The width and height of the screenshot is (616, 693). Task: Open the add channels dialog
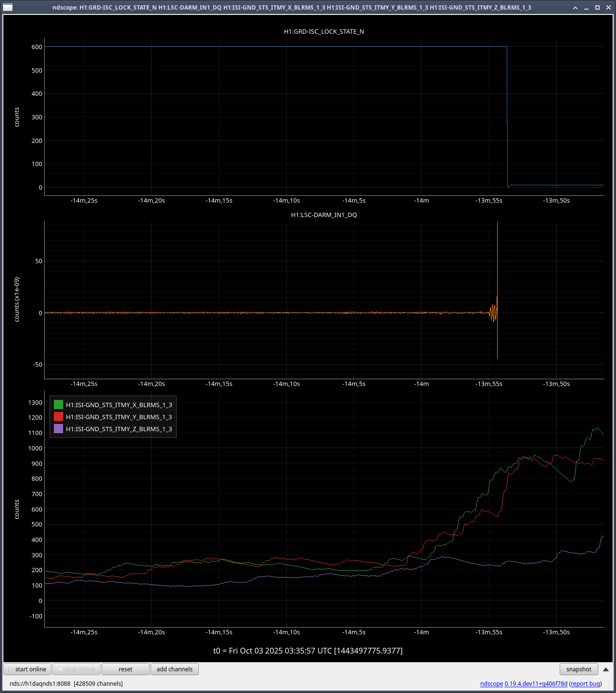[174, 669]
